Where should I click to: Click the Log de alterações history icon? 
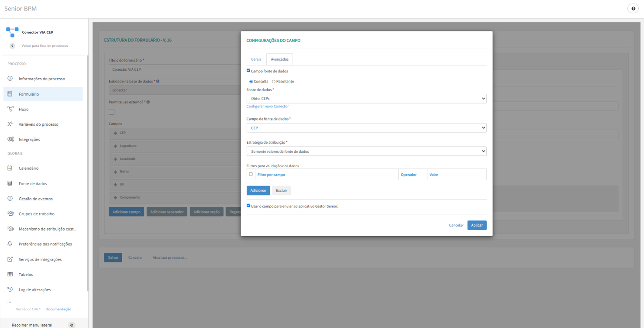point(10,289)
